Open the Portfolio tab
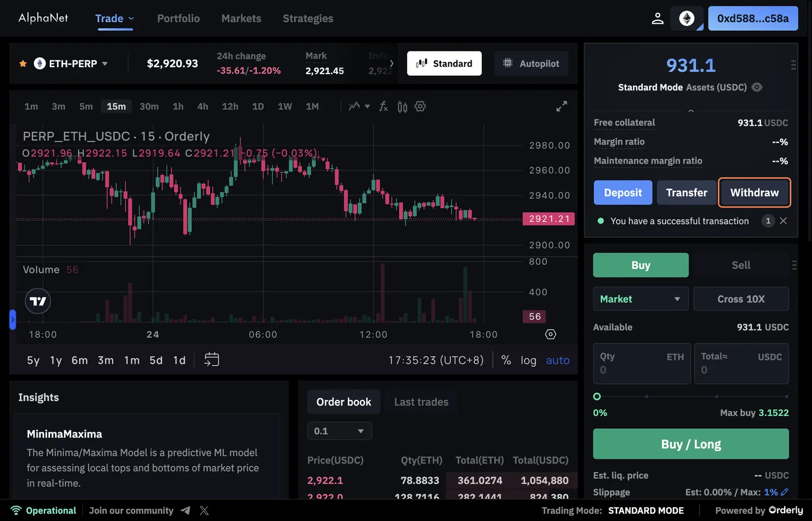The image size is (812, 521). [179, 19]
